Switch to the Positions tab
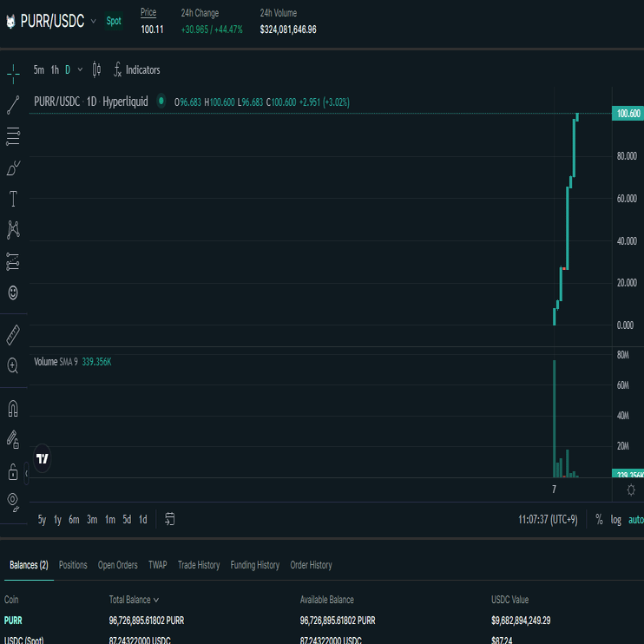Viewport: 644px width, 644px height. [73, 565]
